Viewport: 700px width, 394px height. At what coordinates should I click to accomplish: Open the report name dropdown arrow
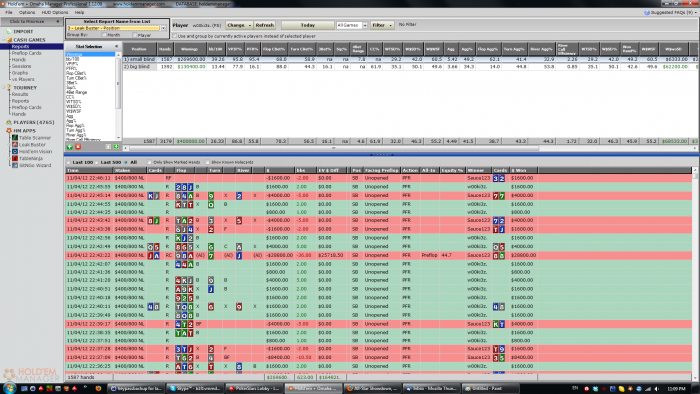pos(163,28)
